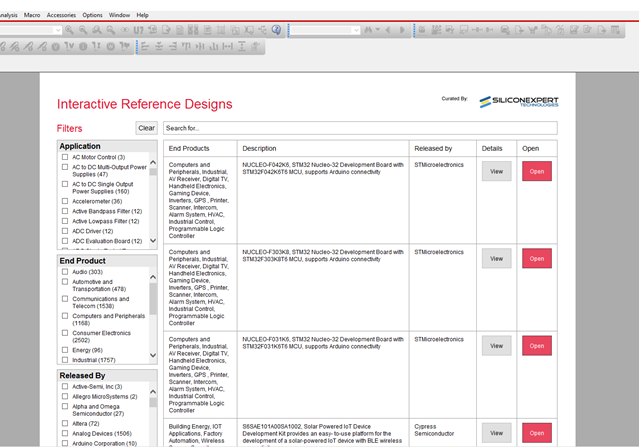This screenshot has width=639, height=447.
Task: Click the Application list scroll-down arrow
Action: pyautogui.click(x=153, y=241)
